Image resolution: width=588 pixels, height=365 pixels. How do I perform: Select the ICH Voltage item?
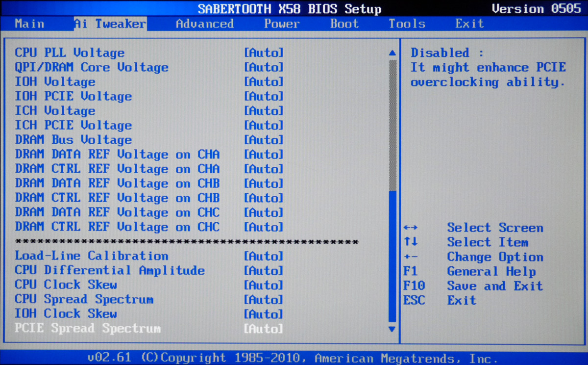click(x=55, y=111)
